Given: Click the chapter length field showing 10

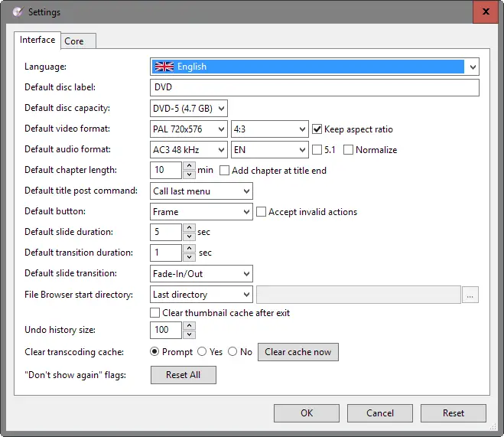Looking at the screenshot, I should pos(166,170).
